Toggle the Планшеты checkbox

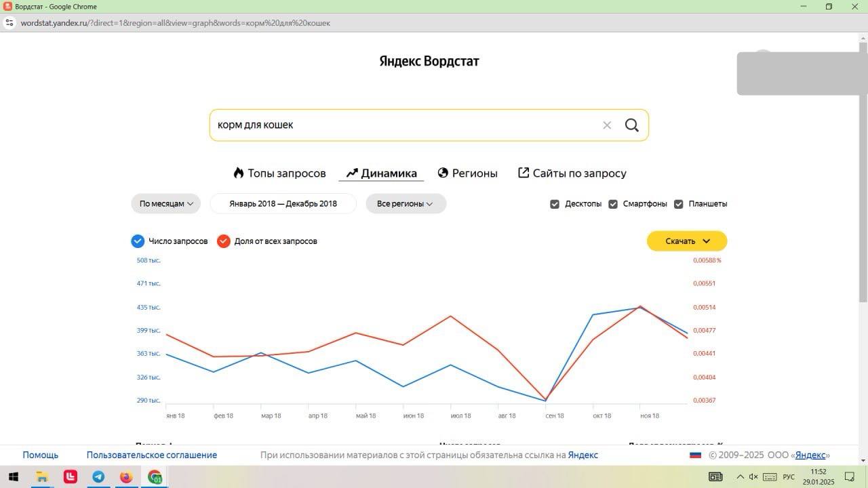(x=679, y=204)
